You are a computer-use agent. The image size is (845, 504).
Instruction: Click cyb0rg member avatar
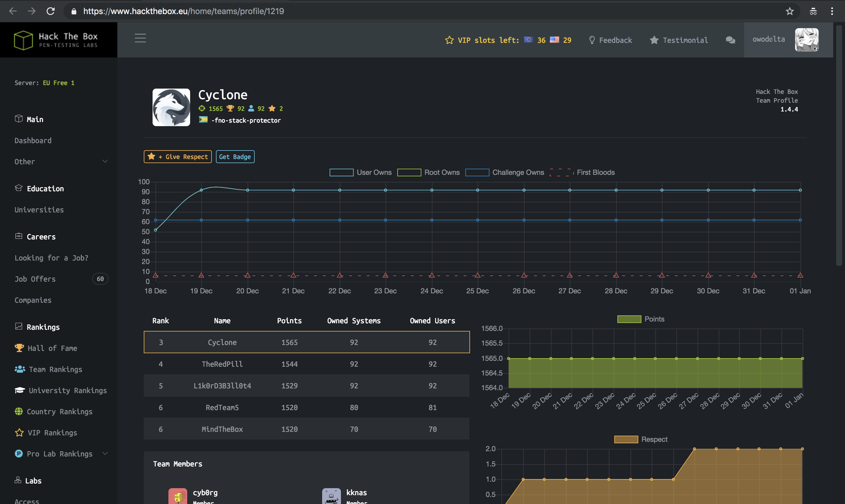[178, 496]
